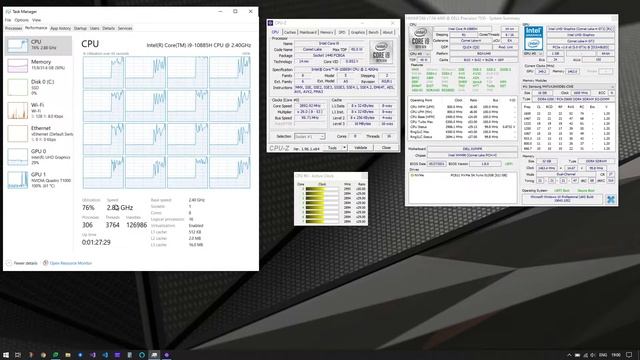Click the Intel Graphics logo in HWiNFO summary

click(x=533, y=38)
